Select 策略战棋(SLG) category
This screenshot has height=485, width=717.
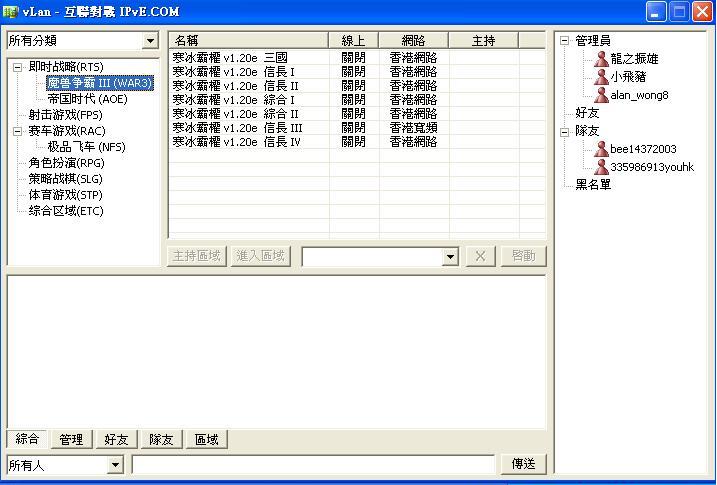[65, 179]
